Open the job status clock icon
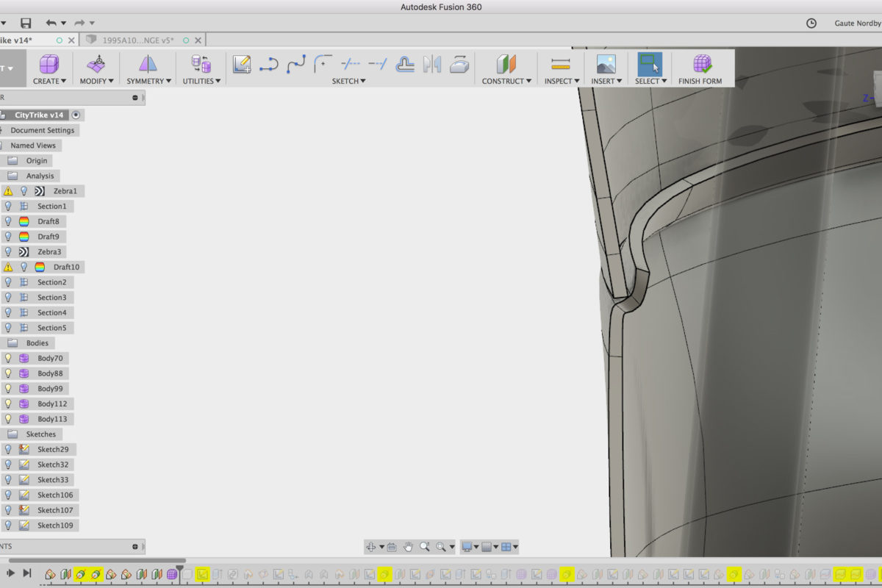The image size is (882, 588). coord(811,24)
